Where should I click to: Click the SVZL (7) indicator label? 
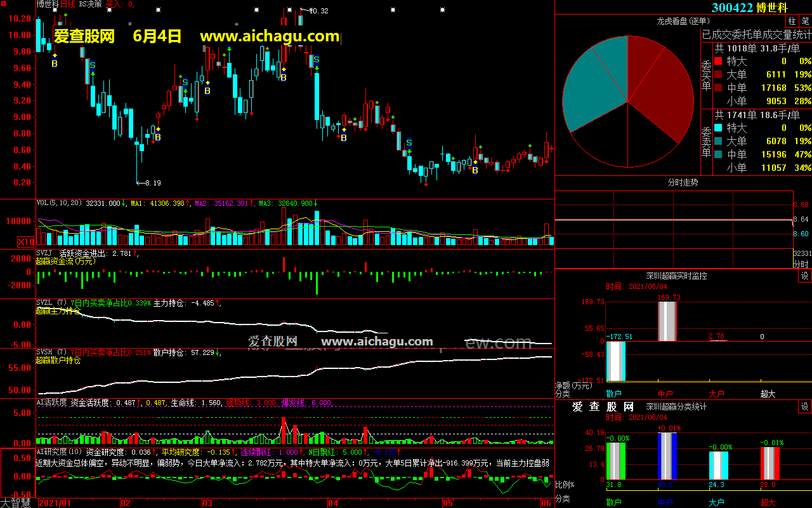[51, 303]
